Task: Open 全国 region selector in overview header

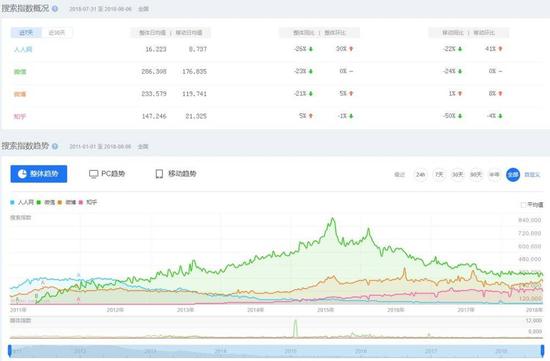Action: pos(143,9)
